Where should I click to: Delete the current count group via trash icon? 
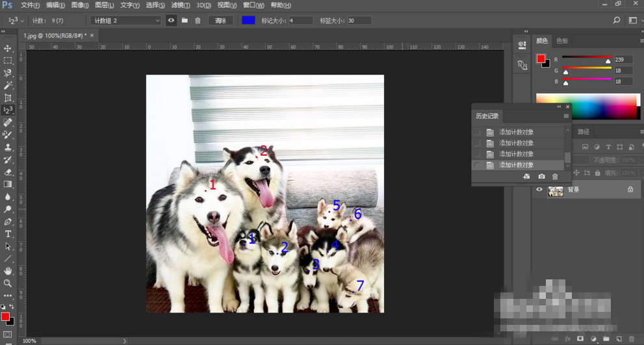[198, 21]
